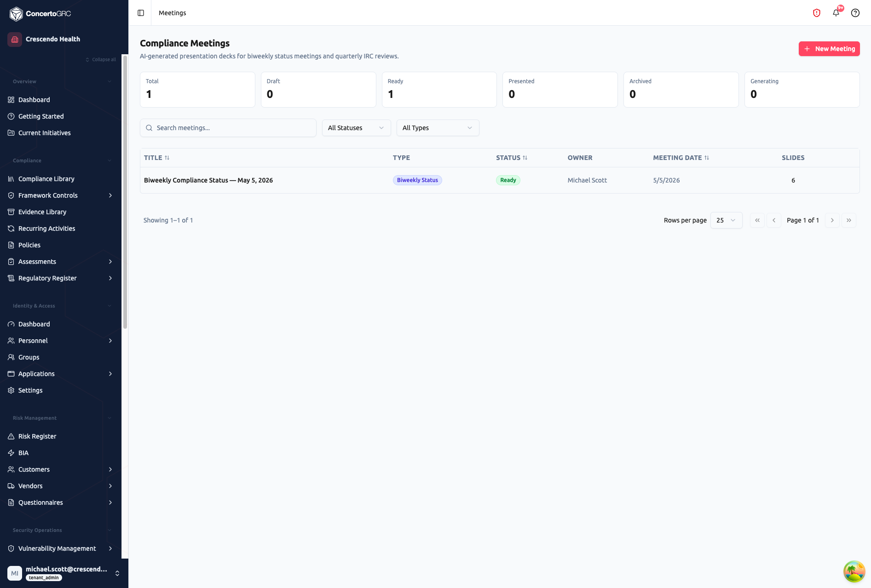Click the Ready status badge

[x=508, y=180]
